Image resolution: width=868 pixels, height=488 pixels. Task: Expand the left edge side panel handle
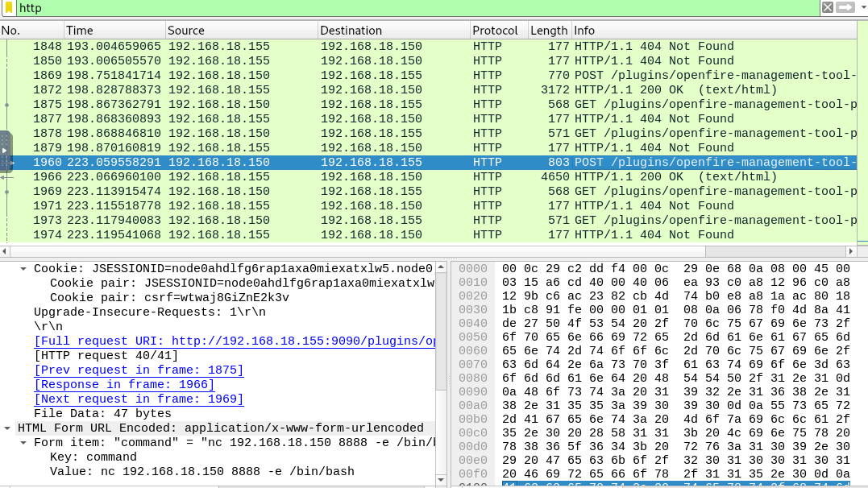point(5,151)
